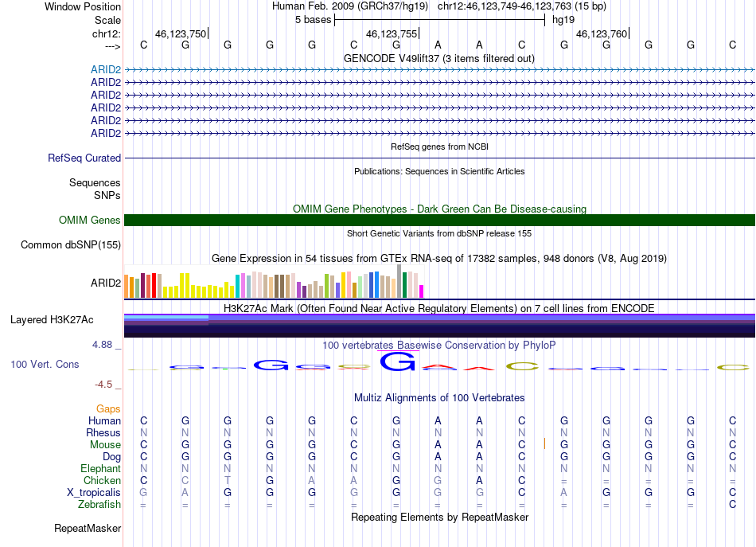Click the T base in the Chicken row
This screenshot has width=756, height=547.
point(227,480)
